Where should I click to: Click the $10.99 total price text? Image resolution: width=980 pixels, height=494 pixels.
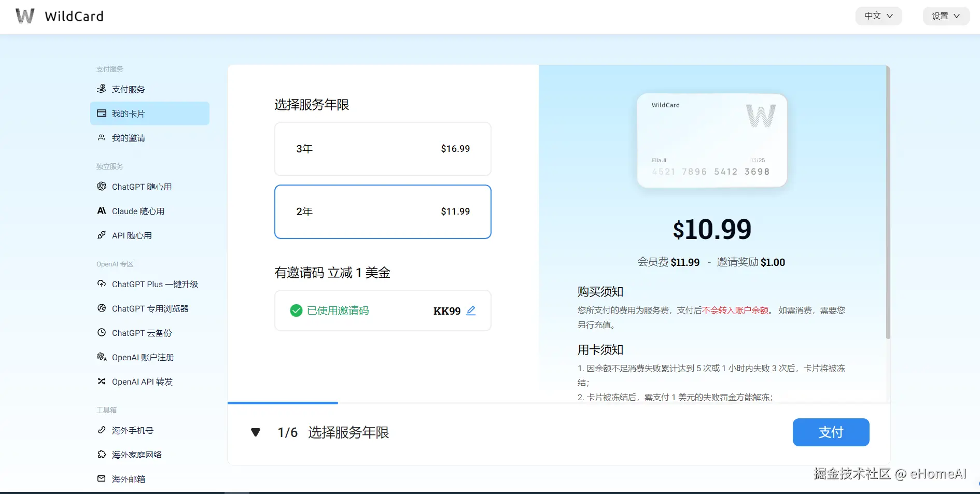712,229
